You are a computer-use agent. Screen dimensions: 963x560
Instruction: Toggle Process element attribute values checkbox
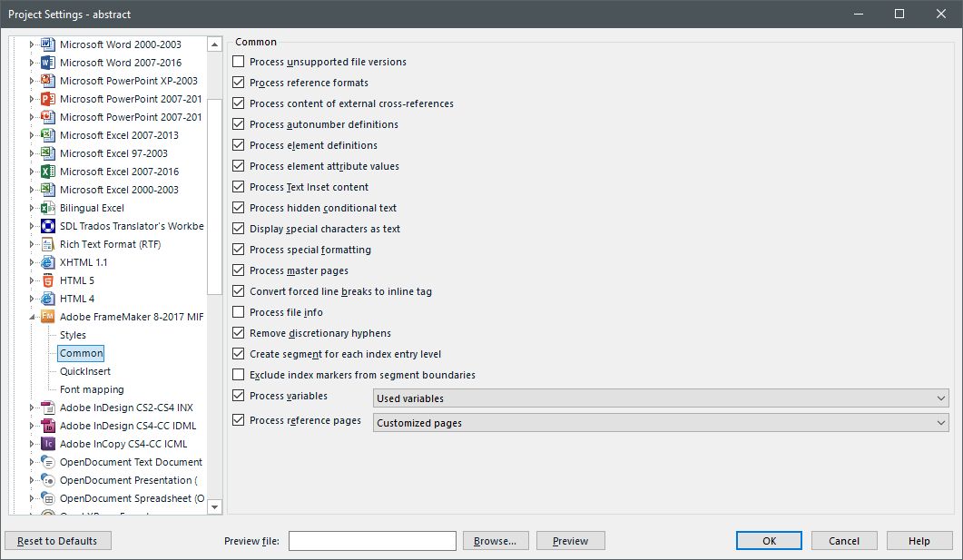coord(239,166)
